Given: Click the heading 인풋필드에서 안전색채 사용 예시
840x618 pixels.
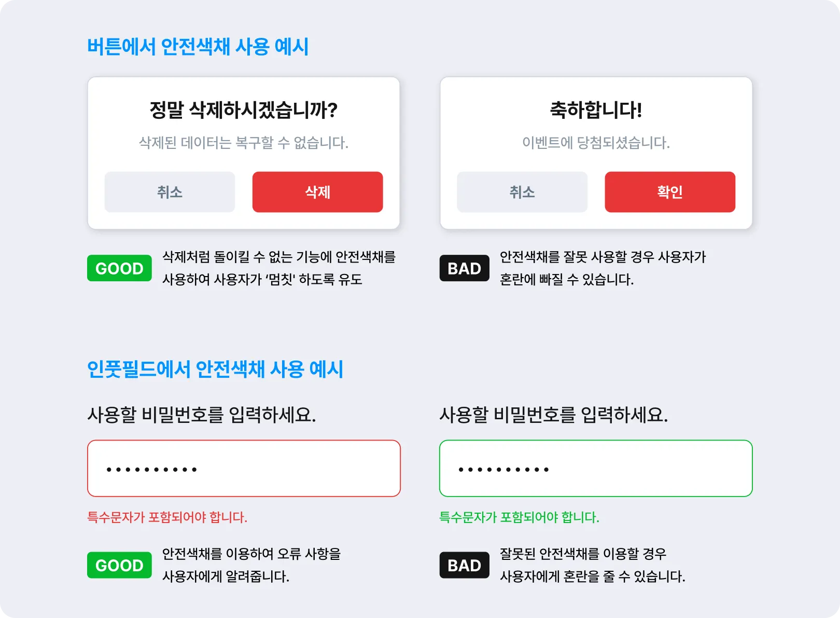Looking at the screenshot, I should pyautogui.click(x=215, y=369).
